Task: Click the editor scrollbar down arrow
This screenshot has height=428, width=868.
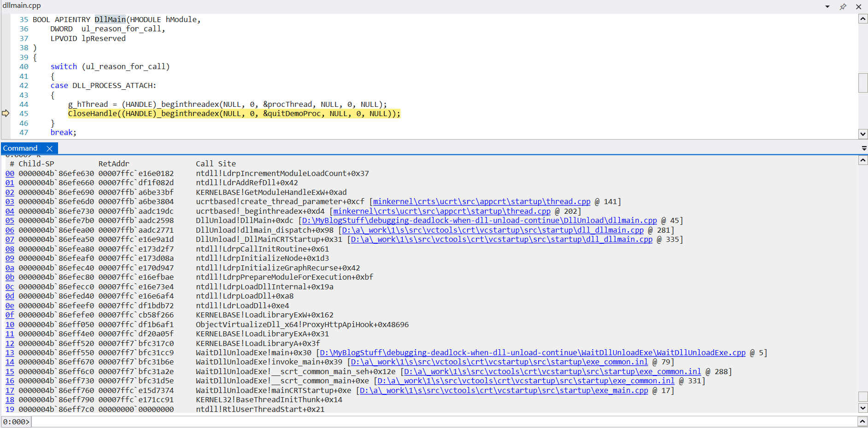Action: (x=863, y=134)
